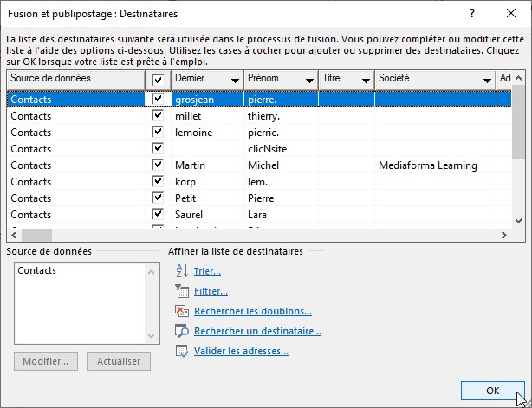Viewport: 532px width, 408px height.
Task: Toggle the select-all checkbox in column header
Action: tap(157, 79)
